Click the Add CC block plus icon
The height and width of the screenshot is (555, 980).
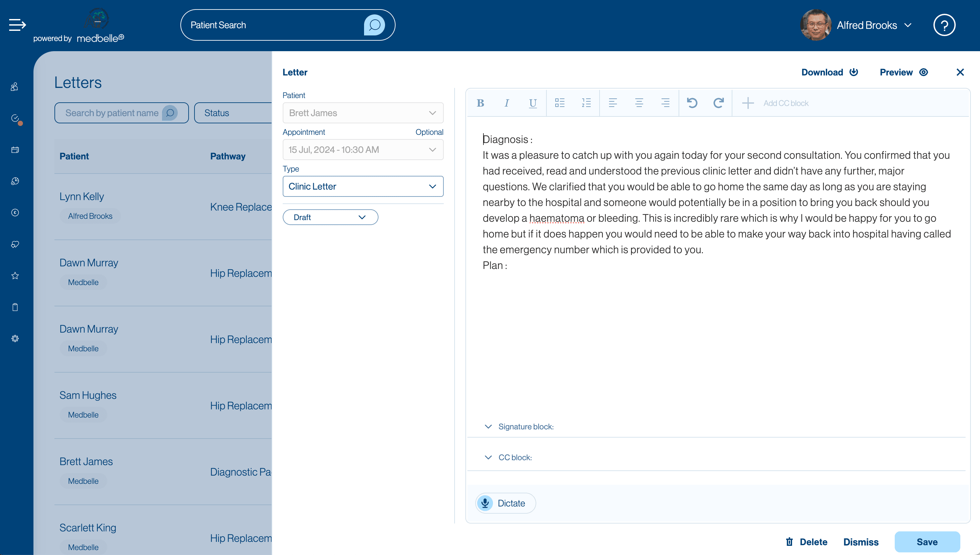(748, 103)
